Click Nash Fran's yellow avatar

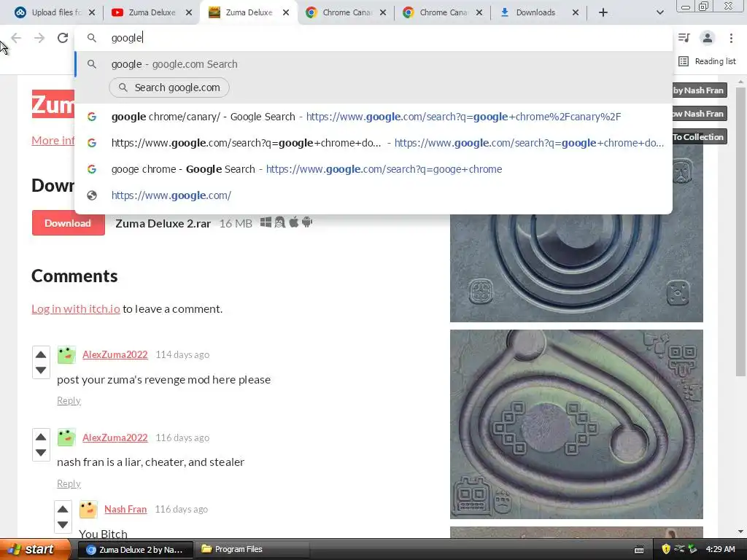click(x=88, y=510)
